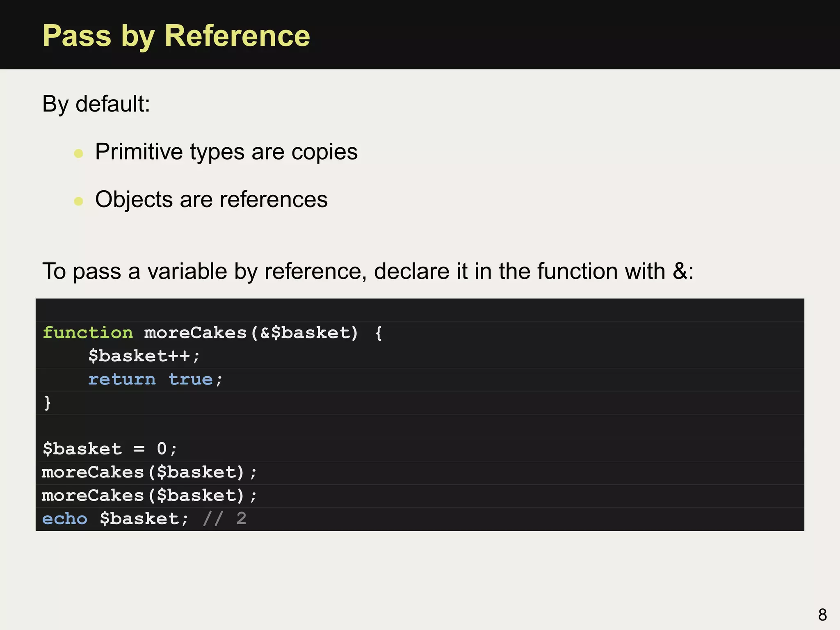Click the second 'moreCakes($basket);' call
The height and width of the screenshot is (630, 840).
coord(149,496)
